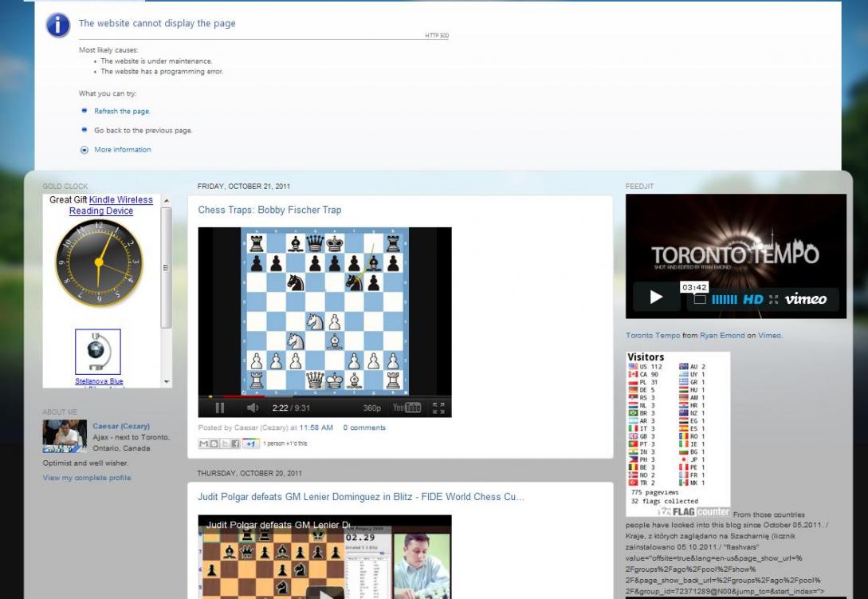Toggle HD on the Vimeo player
868x599 pixels.
753,299
